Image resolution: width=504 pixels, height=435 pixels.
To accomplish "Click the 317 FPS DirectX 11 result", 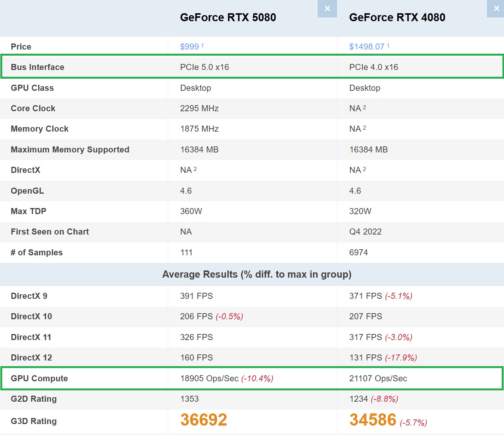I will point(366,337).
